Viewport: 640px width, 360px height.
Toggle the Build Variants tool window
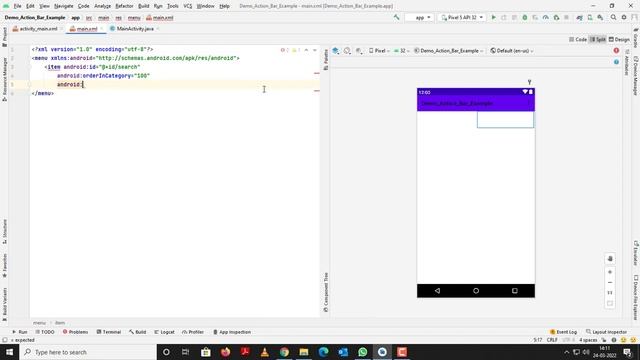click(x=4, y=304)
